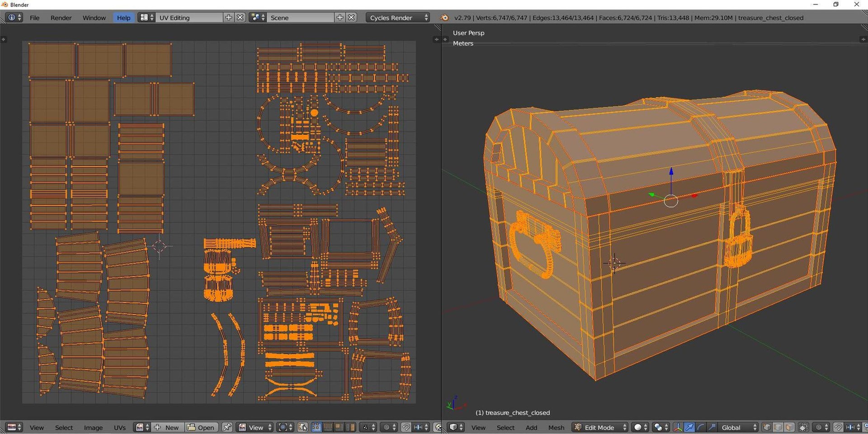Expand UV editor left region plus
Image resolution: width=868 pixels, height=434 pixels.
tap(4, 39)
